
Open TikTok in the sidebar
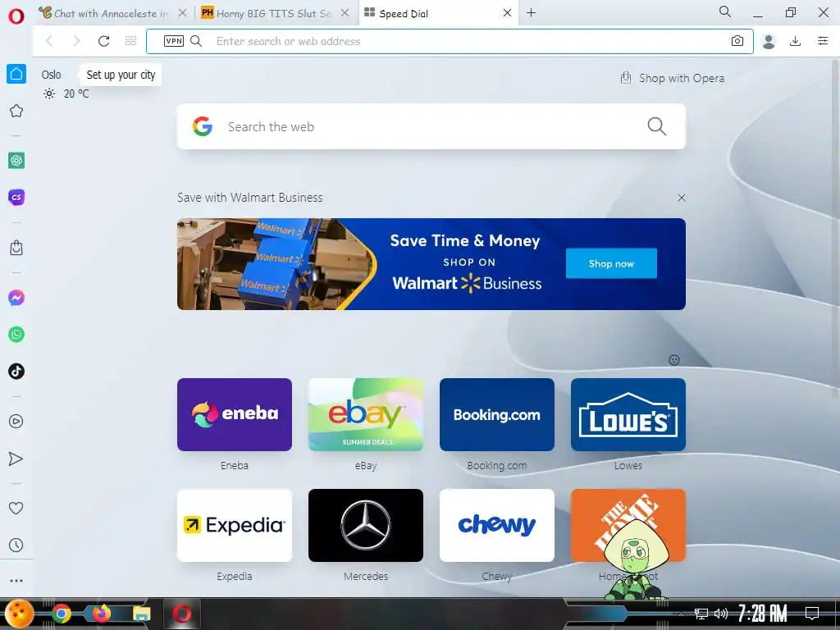tap(16, 372)
